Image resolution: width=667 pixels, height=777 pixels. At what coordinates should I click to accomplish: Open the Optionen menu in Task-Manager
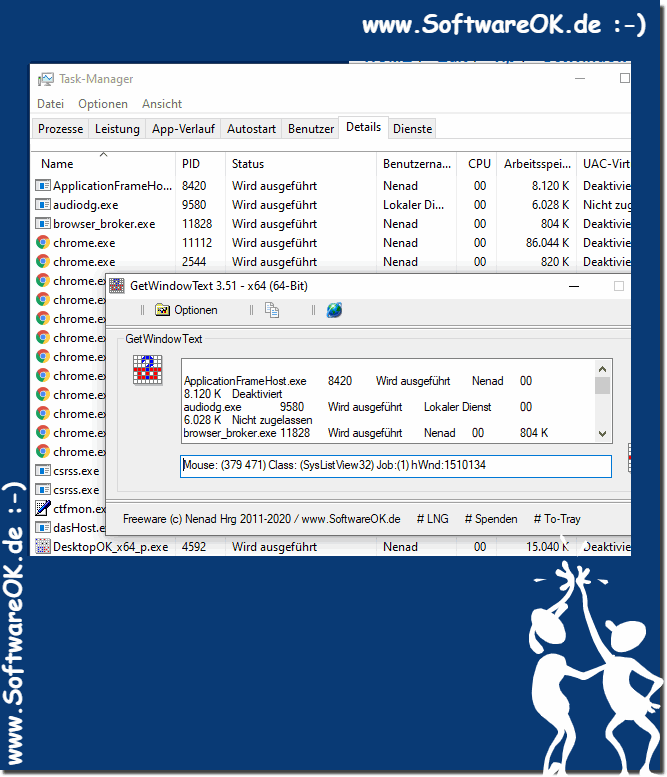(103, 104)
